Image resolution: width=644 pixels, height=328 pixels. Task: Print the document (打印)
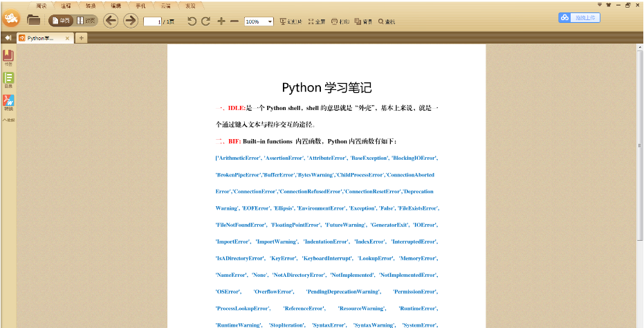[340, 21]
